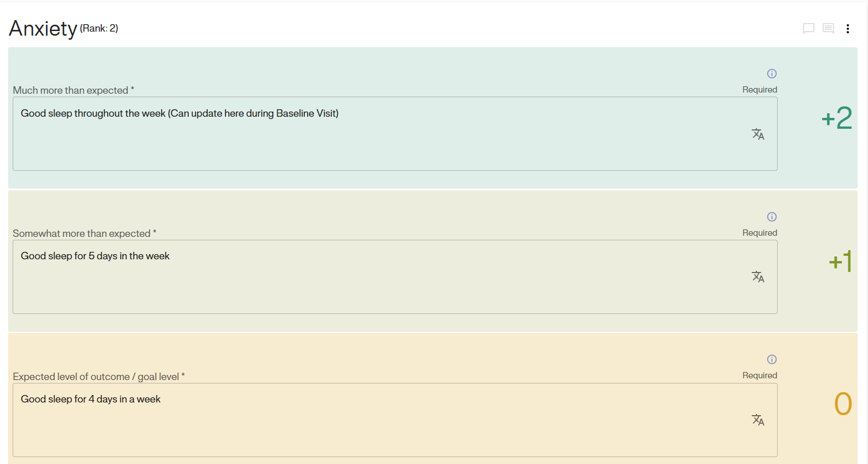Click the Anxiety goal title
The height and width of the screenshot is (464, 868).
tap(43, 29)
